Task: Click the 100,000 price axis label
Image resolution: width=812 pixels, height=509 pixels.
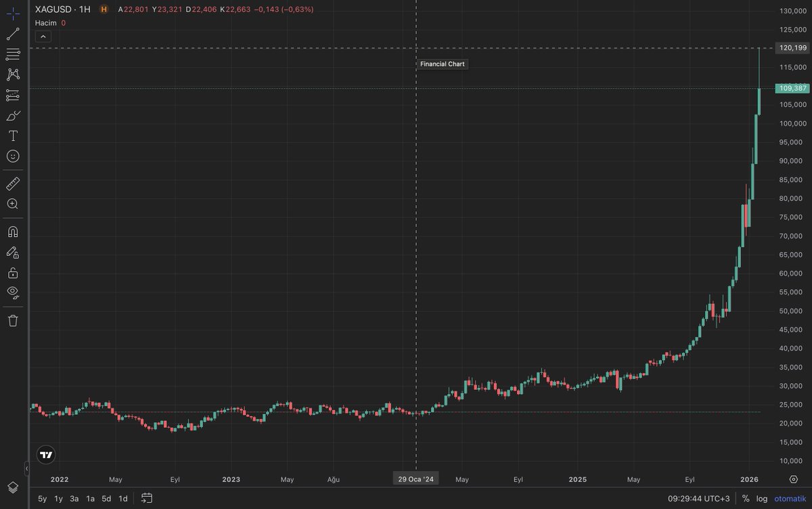Action: tap(792, 123)
